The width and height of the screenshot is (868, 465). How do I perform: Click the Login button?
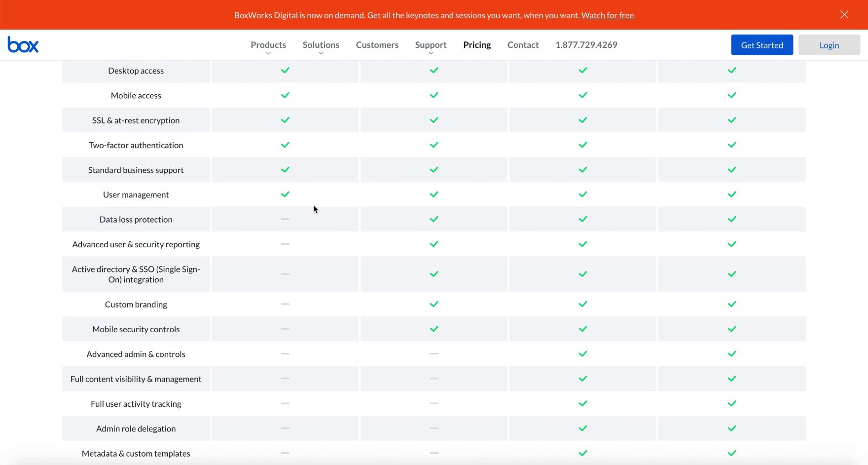[x=829, y=45]
